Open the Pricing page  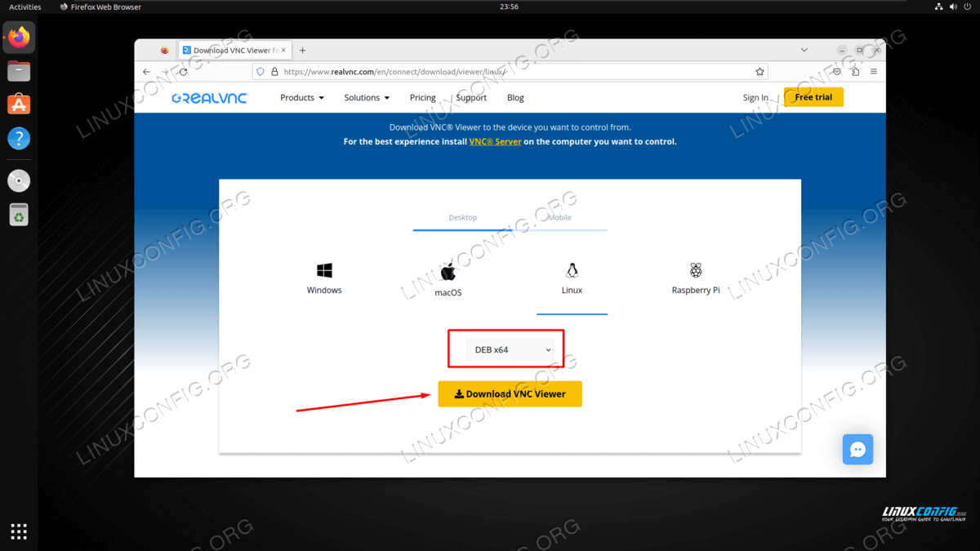pyautogui.click(x=423, y=98)
